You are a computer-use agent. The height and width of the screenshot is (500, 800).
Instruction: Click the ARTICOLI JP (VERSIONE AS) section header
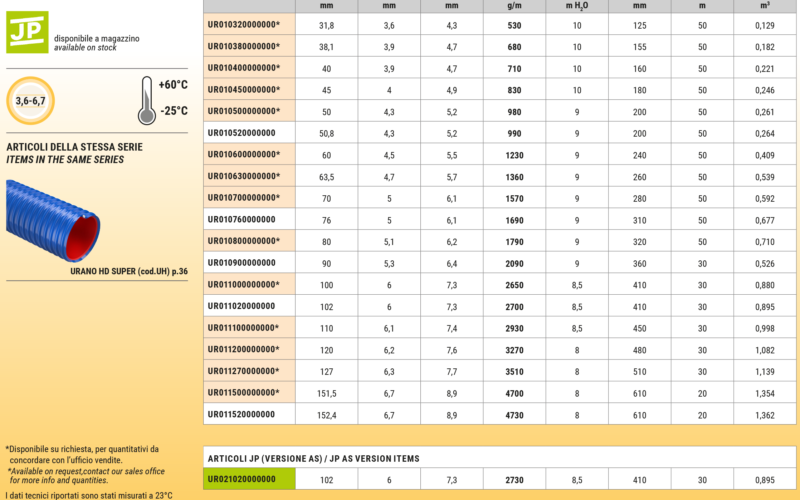coord(313,458)
